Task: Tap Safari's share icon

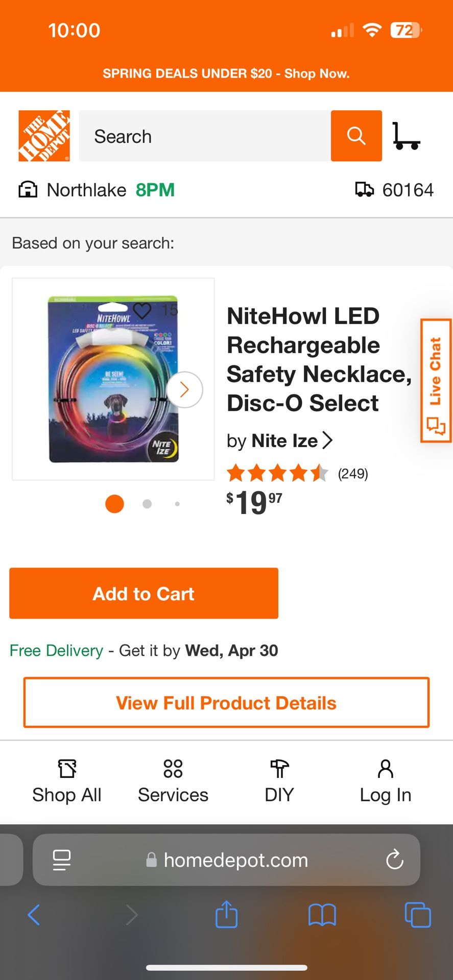Action: [226, 915]
